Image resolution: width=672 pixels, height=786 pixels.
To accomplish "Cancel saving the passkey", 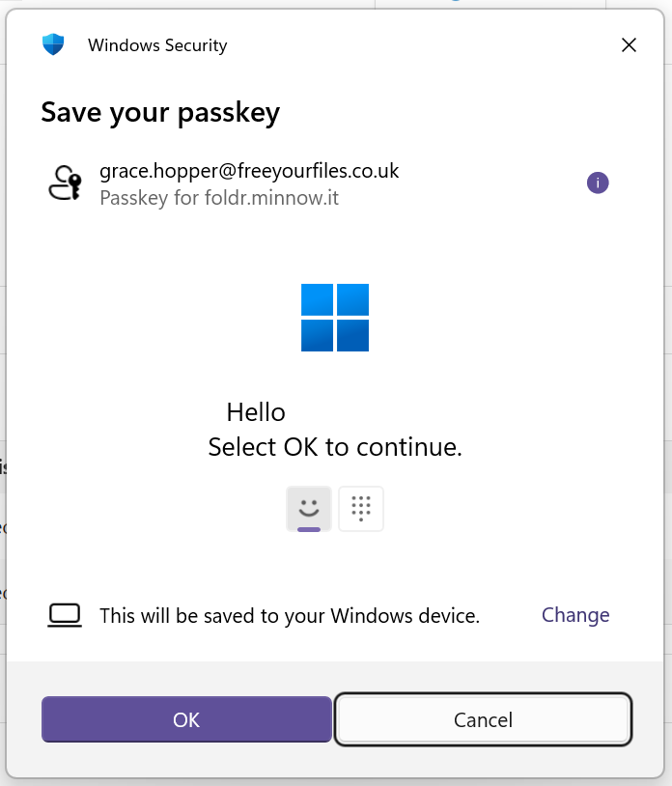I will 483,720.
